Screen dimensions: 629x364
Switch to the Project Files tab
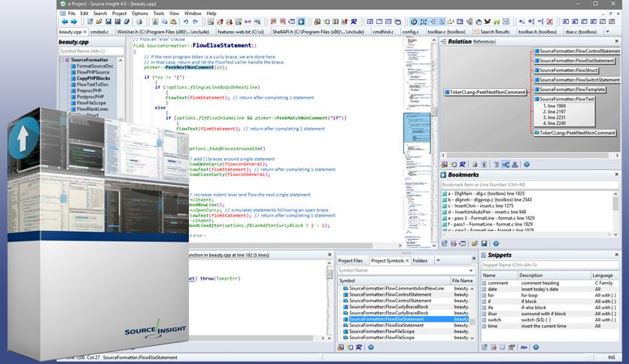[x=351, y=261]
